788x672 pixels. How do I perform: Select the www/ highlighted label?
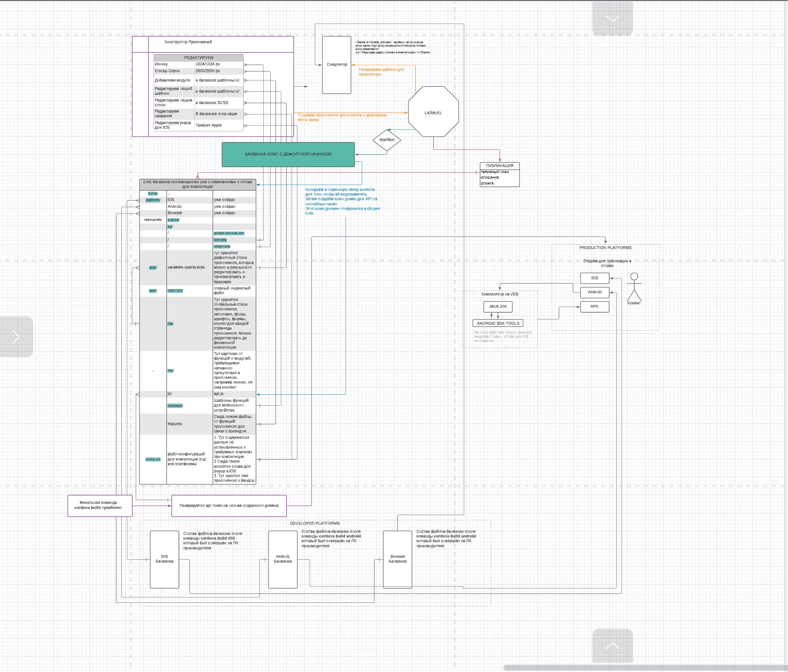(x=153, y=290)
